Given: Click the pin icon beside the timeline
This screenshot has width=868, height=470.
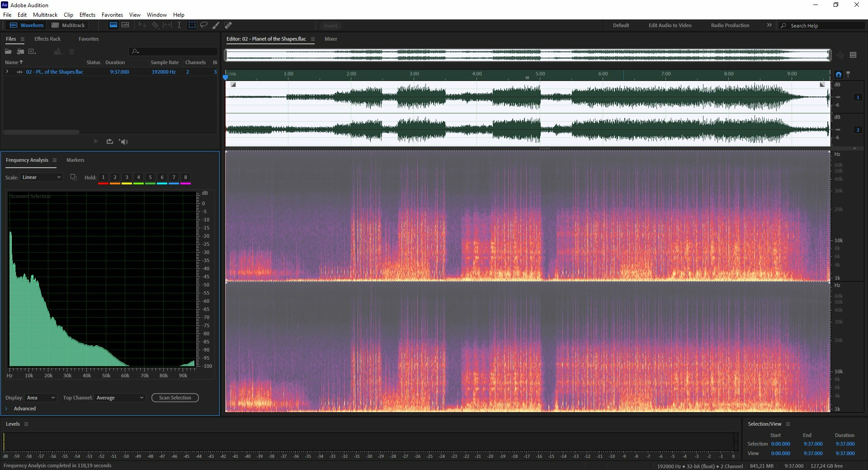Looking at the screenshot, I should pyautogui.click(x=848, y=74).
